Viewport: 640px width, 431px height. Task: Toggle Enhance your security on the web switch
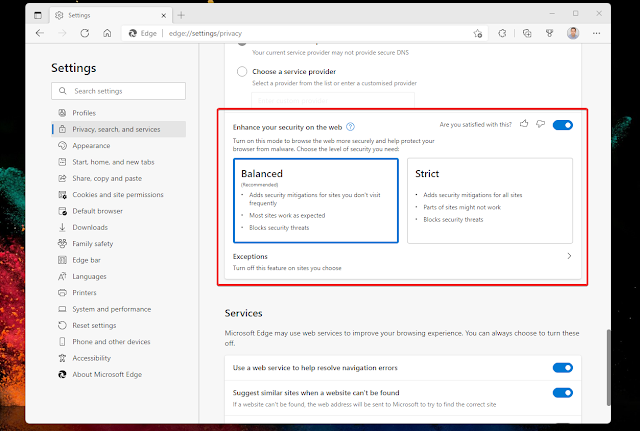coord(562,125)
